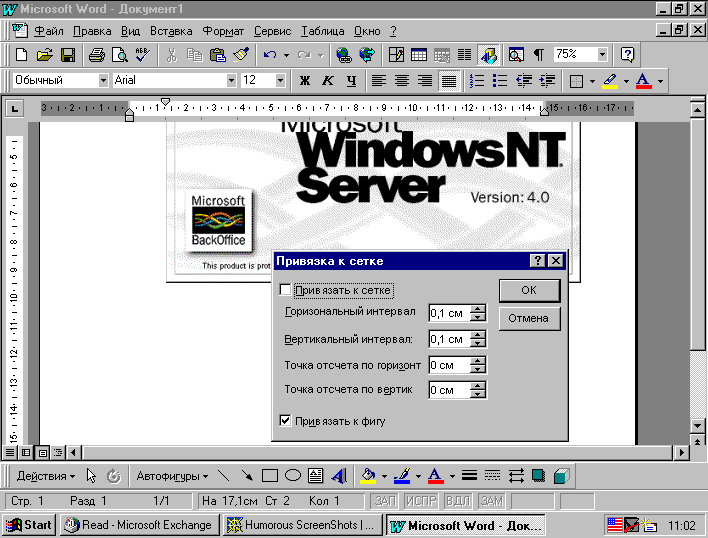Click the Paste clipboard icon

click(x=218, y=55)
